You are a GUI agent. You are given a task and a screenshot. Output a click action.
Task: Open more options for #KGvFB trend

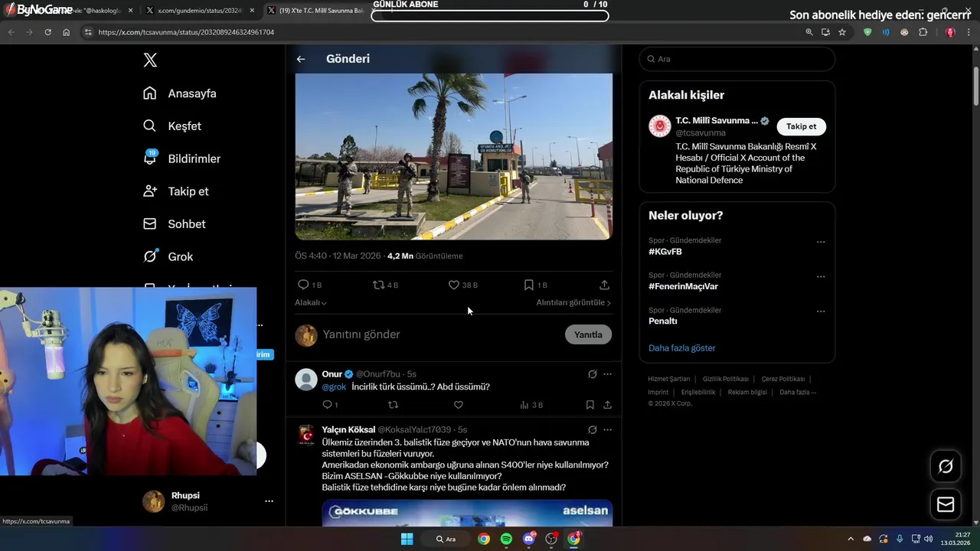tap(821, 242)
